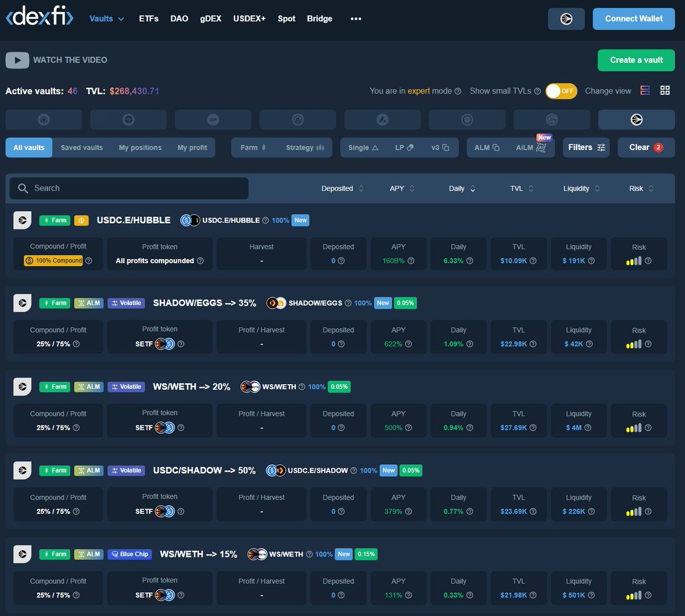
Task: Filter vaults by BNB chain icon
Action: [x=44, y=120]
